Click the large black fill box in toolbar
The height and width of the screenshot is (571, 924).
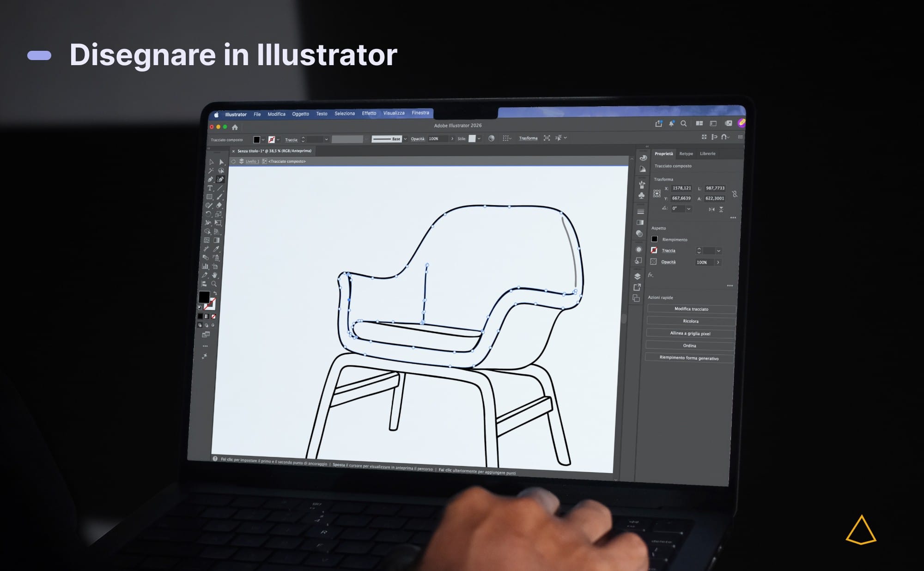tap(204, 297)
